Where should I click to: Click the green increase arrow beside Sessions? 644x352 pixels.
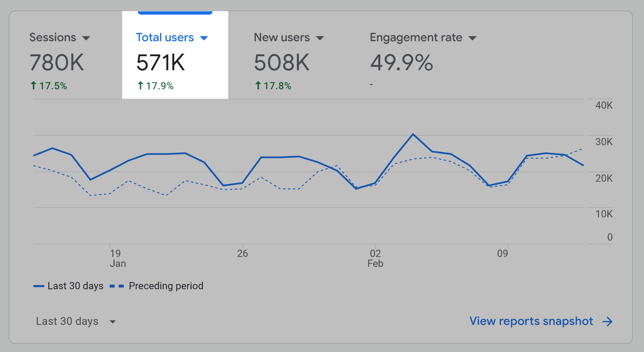(x=33, y=85)
